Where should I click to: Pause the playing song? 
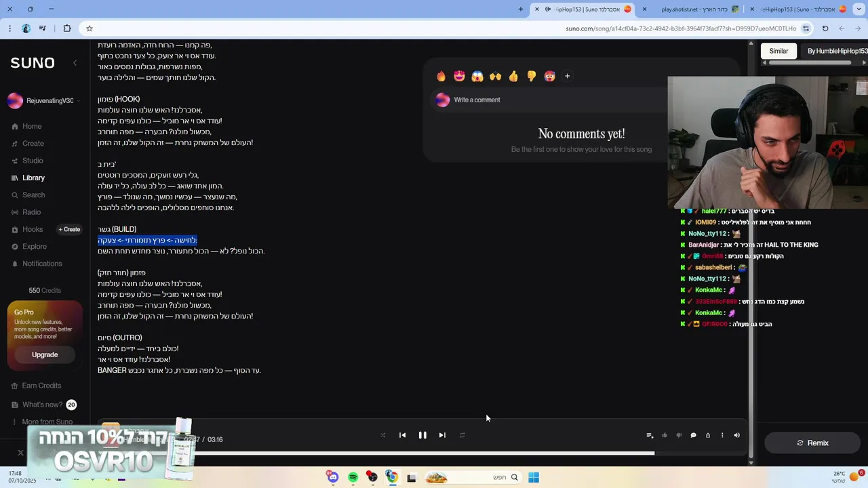coord(422,435)
